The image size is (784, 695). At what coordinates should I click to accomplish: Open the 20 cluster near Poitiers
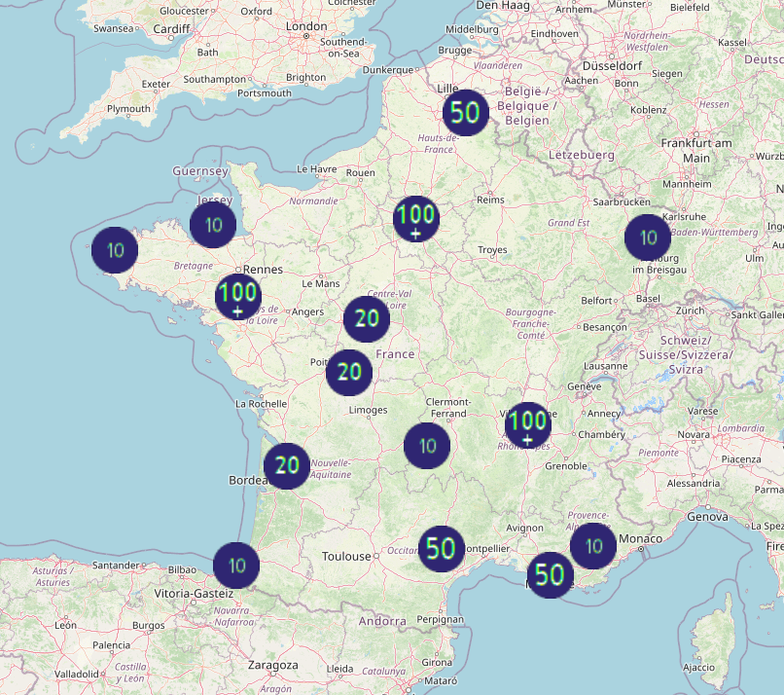coord(349,372)
